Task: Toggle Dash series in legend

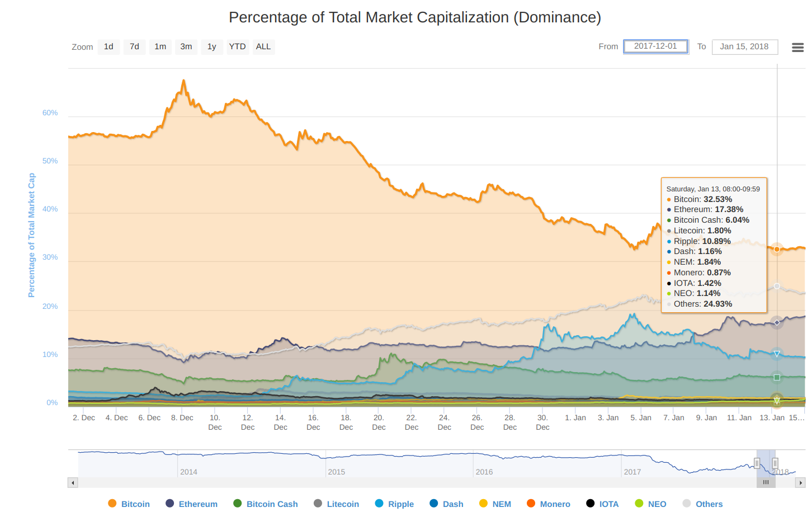Action: [446, 504]
